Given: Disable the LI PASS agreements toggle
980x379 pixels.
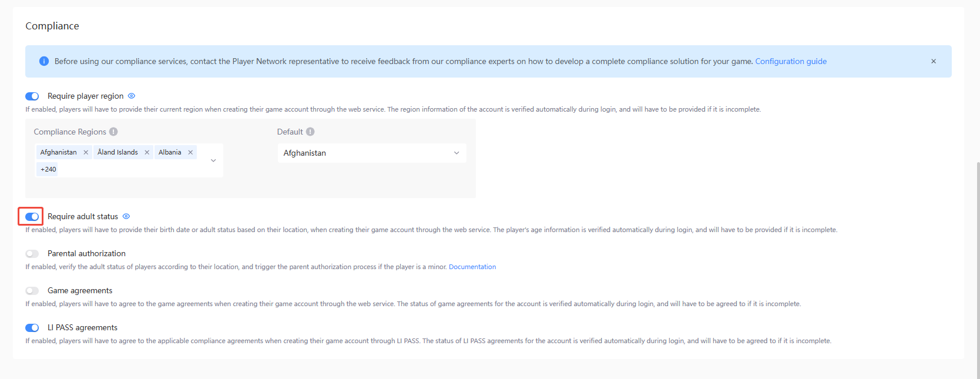Looking at the screenshot, I should coord(32,328).
